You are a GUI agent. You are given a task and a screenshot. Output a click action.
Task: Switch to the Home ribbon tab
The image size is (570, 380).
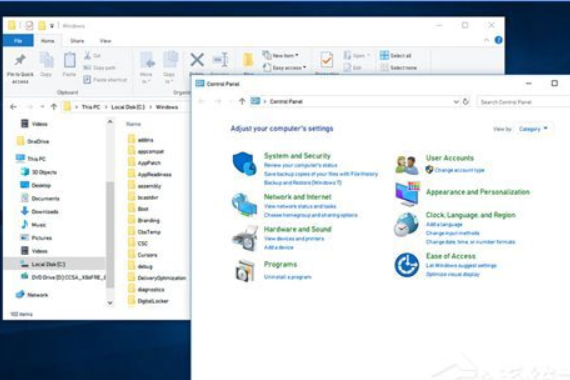(48, 41)
